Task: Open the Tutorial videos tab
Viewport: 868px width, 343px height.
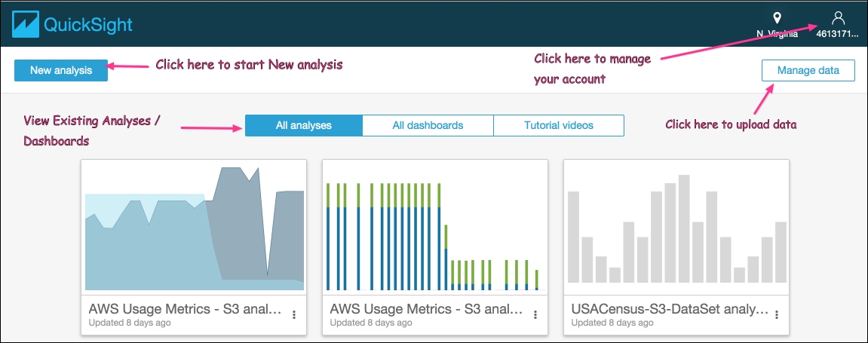Action: (559, 126)
